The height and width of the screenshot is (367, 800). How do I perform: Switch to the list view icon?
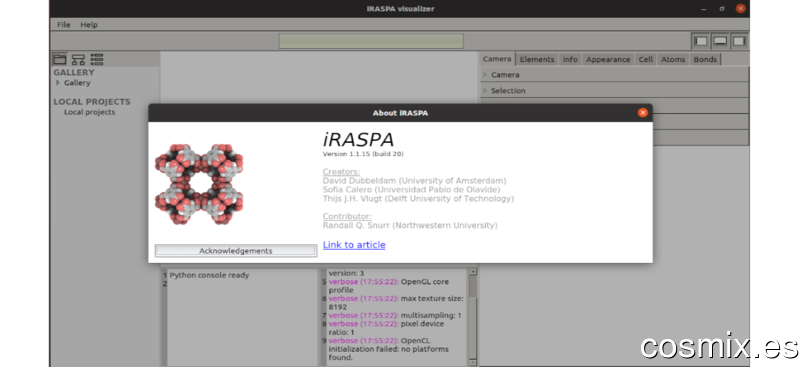[x=97, y=59]
